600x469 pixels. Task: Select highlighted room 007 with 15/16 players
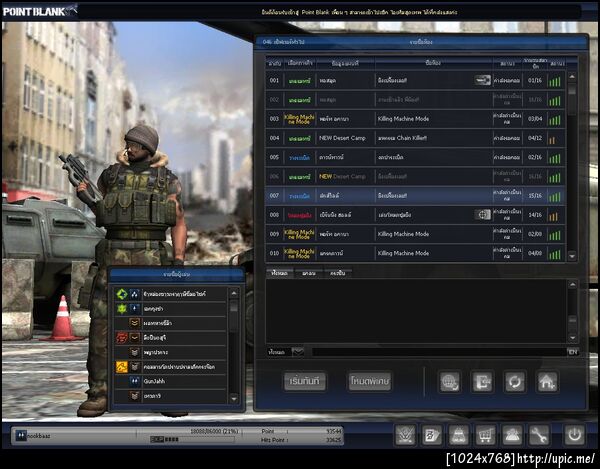pos(416,195)
